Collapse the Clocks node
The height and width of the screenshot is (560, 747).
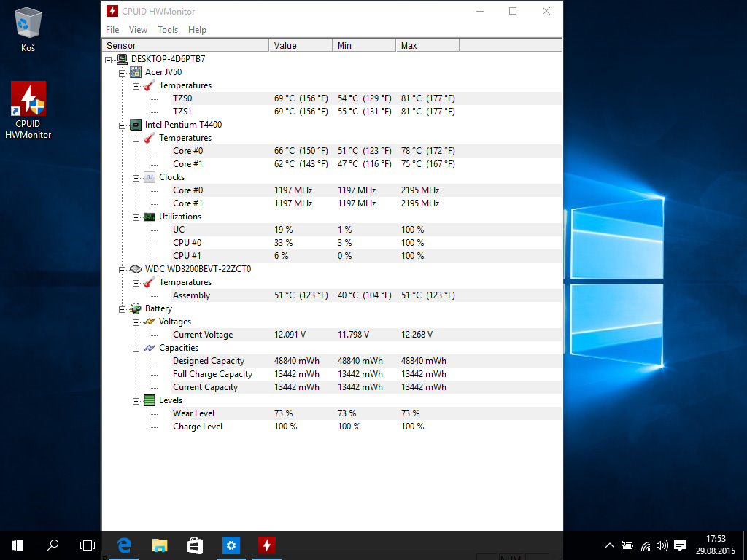(x=136, y=178)
